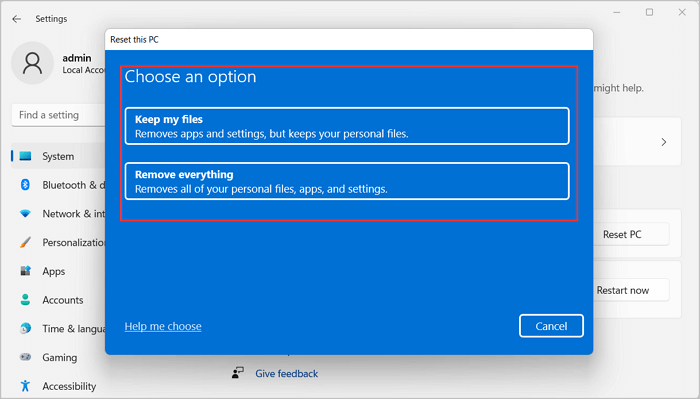The height and width of the screenshot is (399, 700).
Task: Open the Help me choose link
Action: [x=163, y=326]
